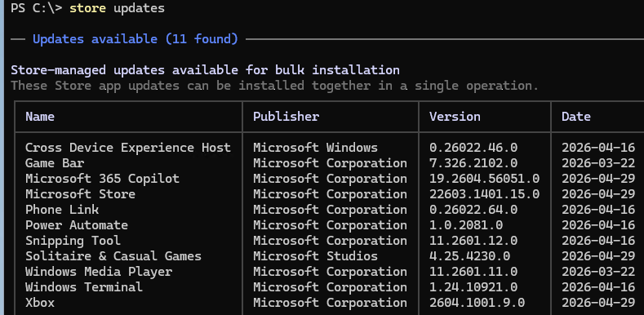Click version 11.2601.12.0
Image resolution: width=644 pixels, height=315 pixels.
[473, 240]
